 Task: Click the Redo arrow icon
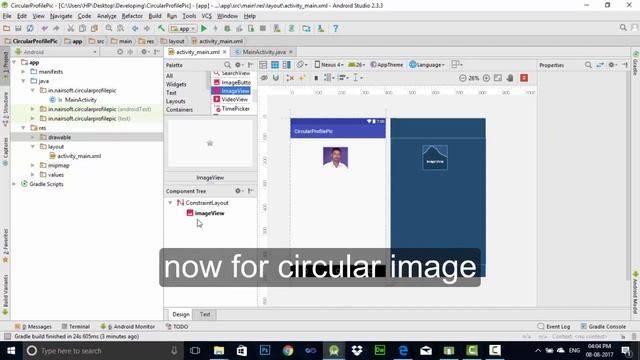click(56, 29)
